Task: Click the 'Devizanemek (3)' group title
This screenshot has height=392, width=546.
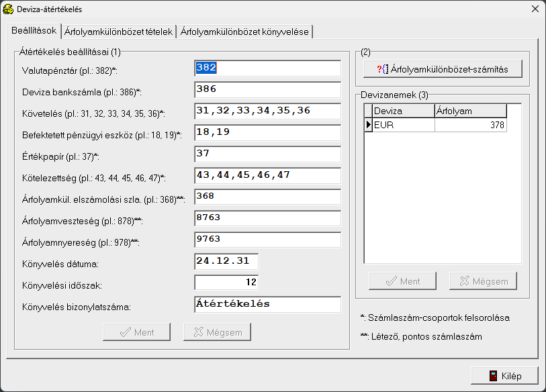Action: [394, 95]
